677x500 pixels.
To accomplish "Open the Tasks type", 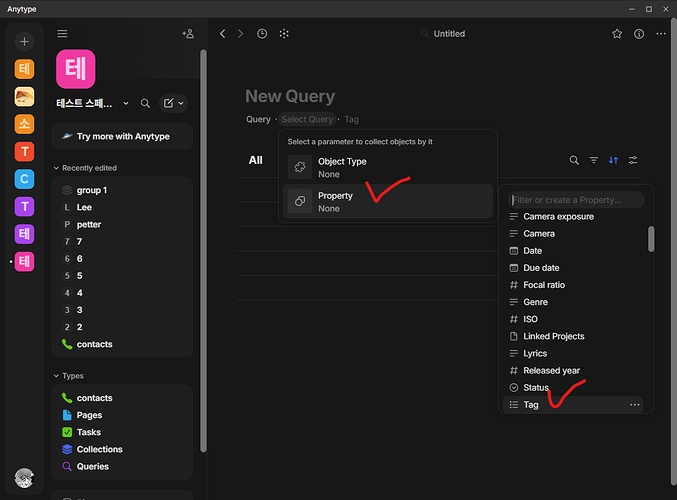I will [122, 432].
